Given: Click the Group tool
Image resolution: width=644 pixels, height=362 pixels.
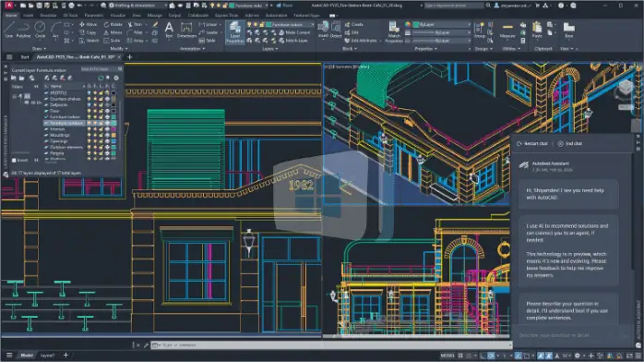Looking at the screenshot, I should [479, 30].
